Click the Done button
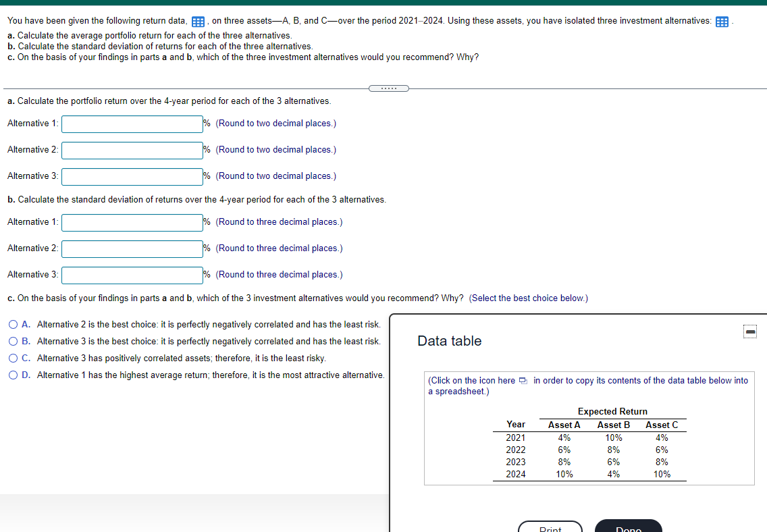767x532 pixels. (628, 529)
